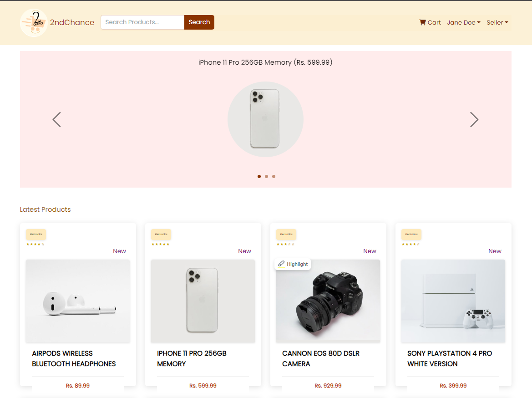The width and height of the screenshot is (532, 398).
Task: Expand the Jane Doe user dropdown
Action: pyautogui.click(x=463, y=22)
